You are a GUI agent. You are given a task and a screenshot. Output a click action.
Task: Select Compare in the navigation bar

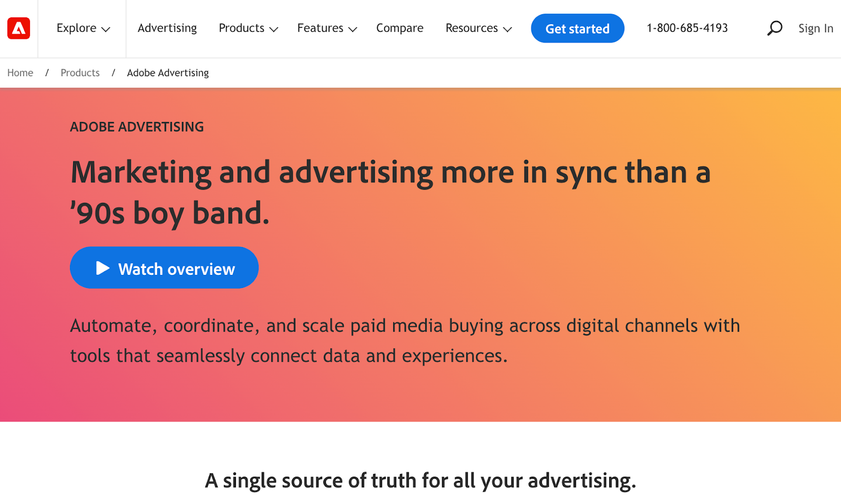click(x=399, y=28)
